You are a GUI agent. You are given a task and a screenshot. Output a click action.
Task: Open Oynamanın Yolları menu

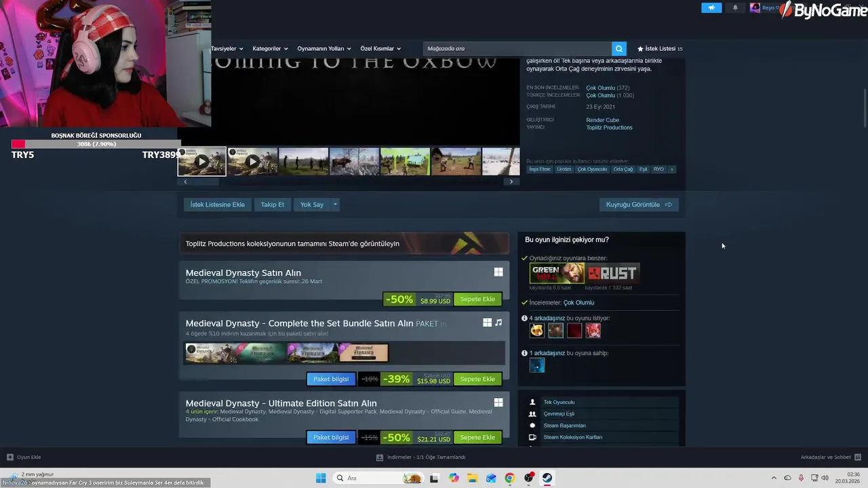(323, 49)
